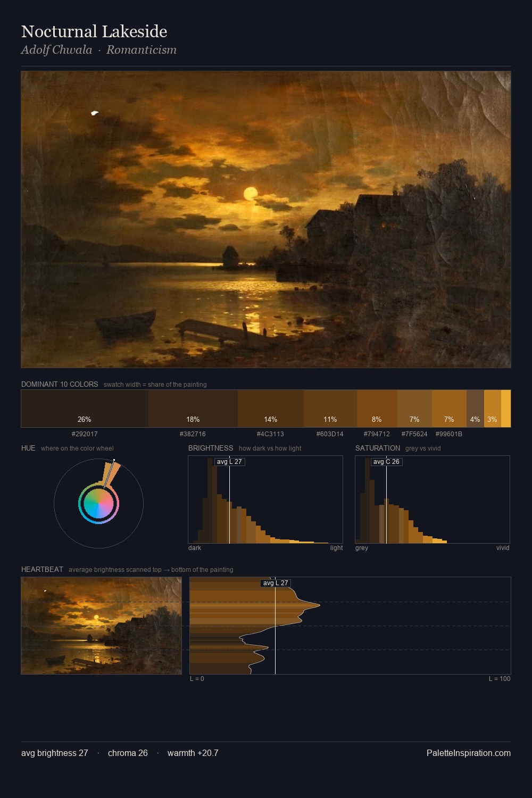Click the hex code #4C3113
Viewport: 532px width, 798px height.
click(270, 434)
